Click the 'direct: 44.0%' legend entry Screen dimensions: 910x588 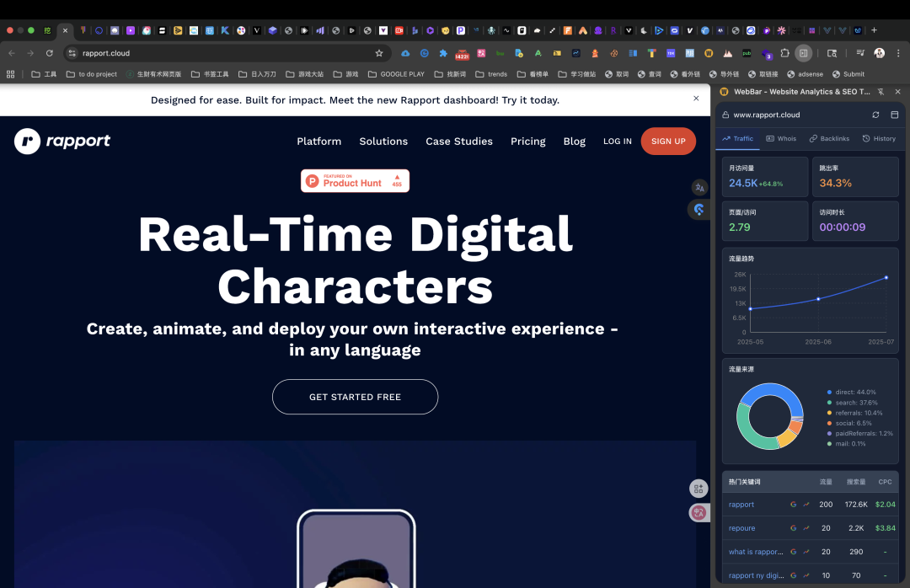pos(851,393)
